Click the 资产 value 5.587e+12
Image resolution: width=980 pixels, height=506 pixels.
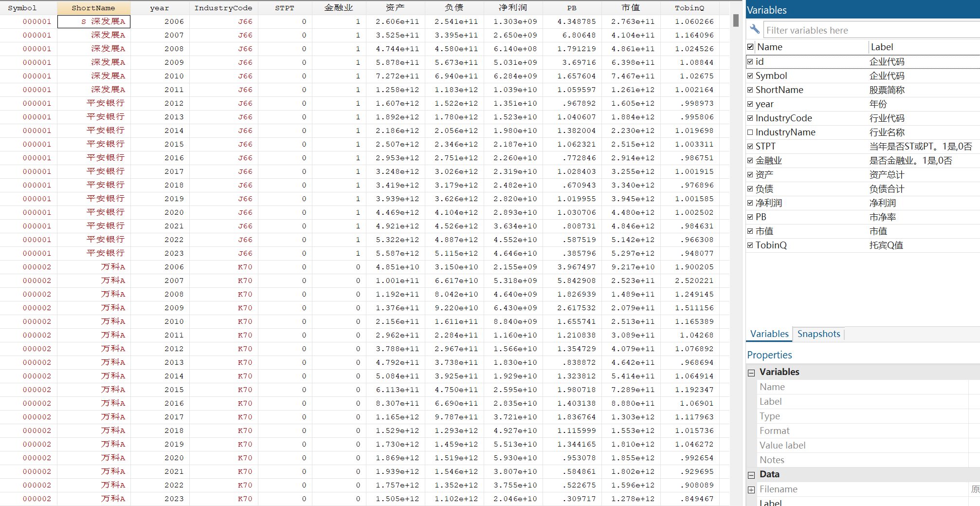(x=395, y=253)
